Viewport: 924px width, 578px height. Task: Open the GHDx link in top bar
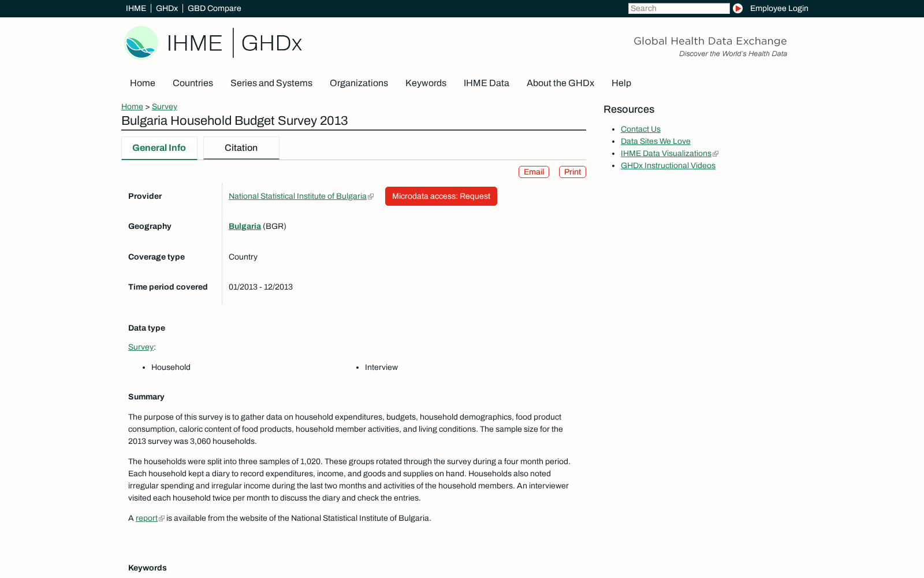point(167,8)
